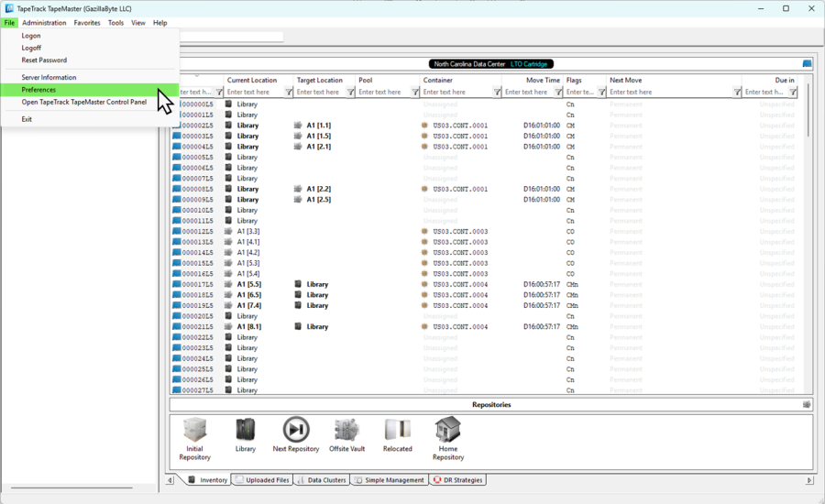
Task: Select Reset Password menu entry
Action: pos(44,60)
